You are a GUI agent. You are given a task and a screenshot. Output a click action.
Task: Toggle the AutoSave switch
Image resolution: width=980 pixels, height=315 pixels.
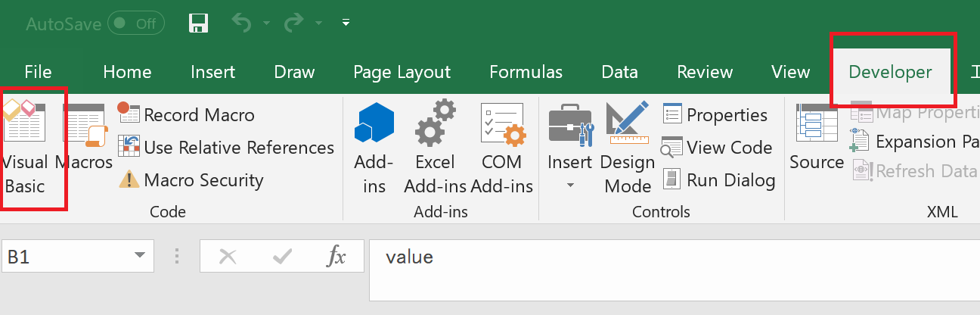click(136, 23)
